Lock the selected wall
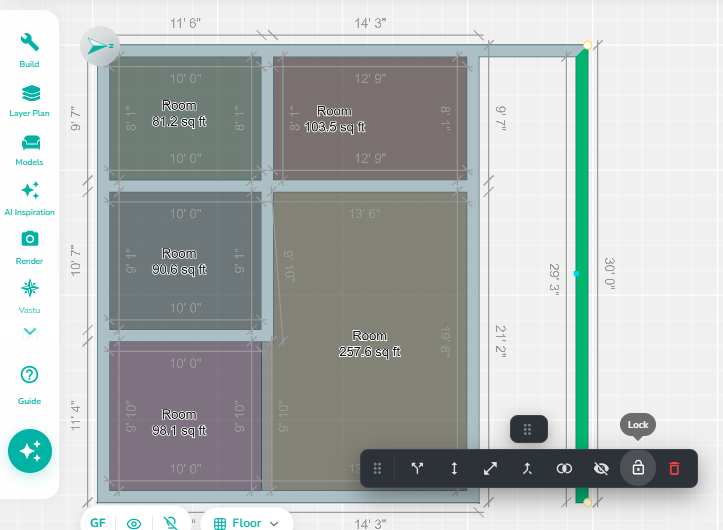This screenshot has height=530, width=723. pos(638,468)
